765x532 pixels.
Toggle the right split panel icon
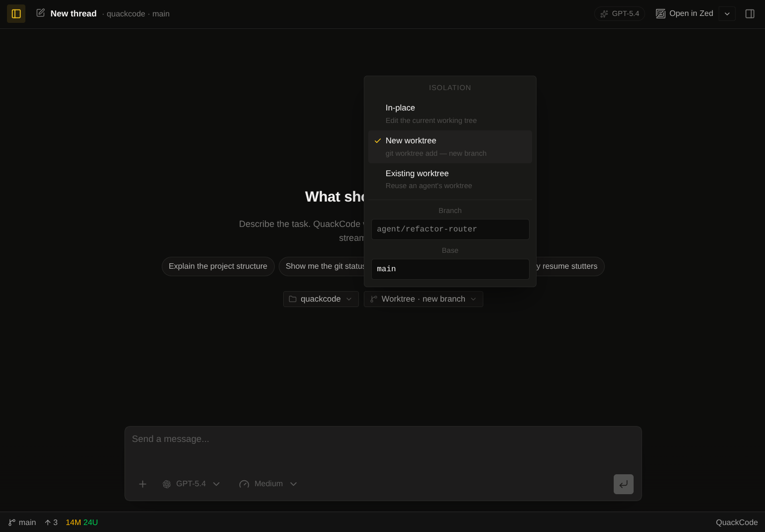click(x=750, y=13)
